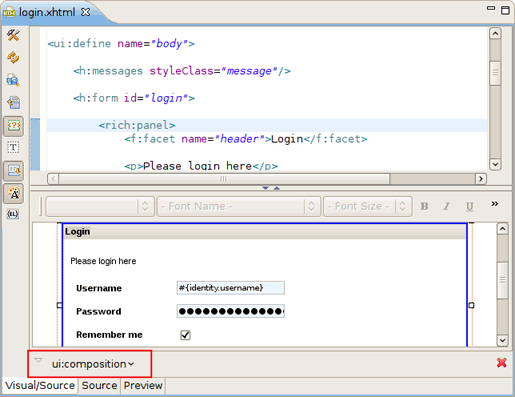Image resolution: width=515 pixels, height=397 pixels.
Task: Click the Password input field
Action: pyautogui.click(x=231, y=311)
